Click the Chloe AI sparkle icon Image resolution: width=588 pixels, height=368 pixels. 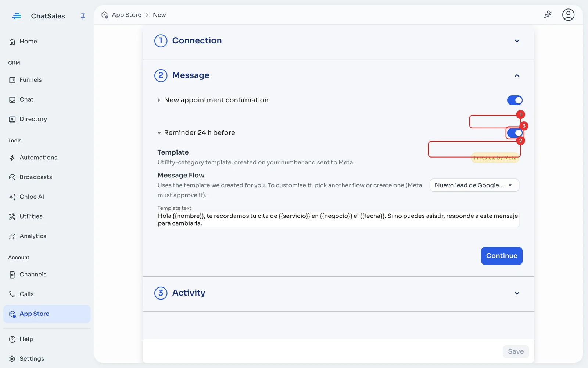pyautogui.click(x=12, y=197)
